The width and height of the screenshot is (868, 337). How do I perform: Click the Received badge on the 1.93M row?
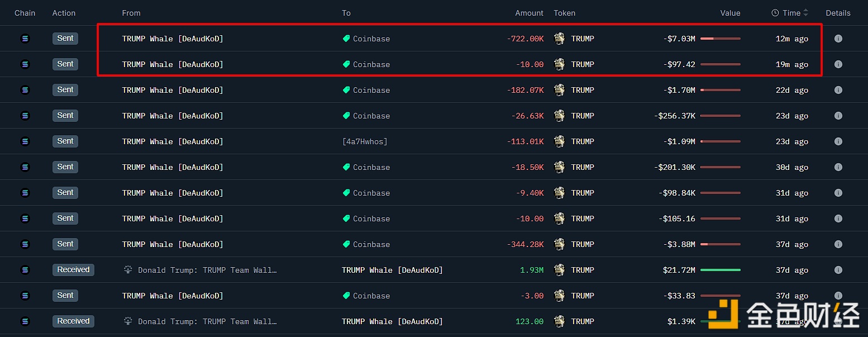coord(73,270)
